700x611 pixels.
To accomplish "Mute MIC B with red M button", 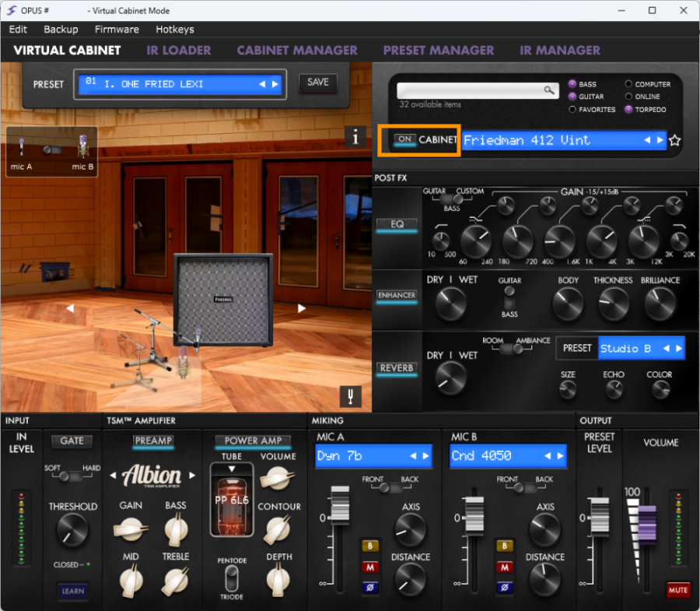I will pos(505,567).
